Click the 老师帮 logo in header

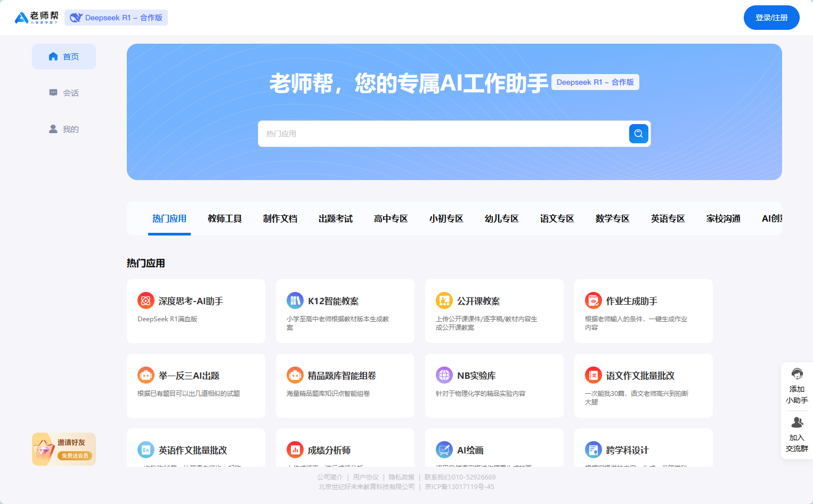coord(36,18)
